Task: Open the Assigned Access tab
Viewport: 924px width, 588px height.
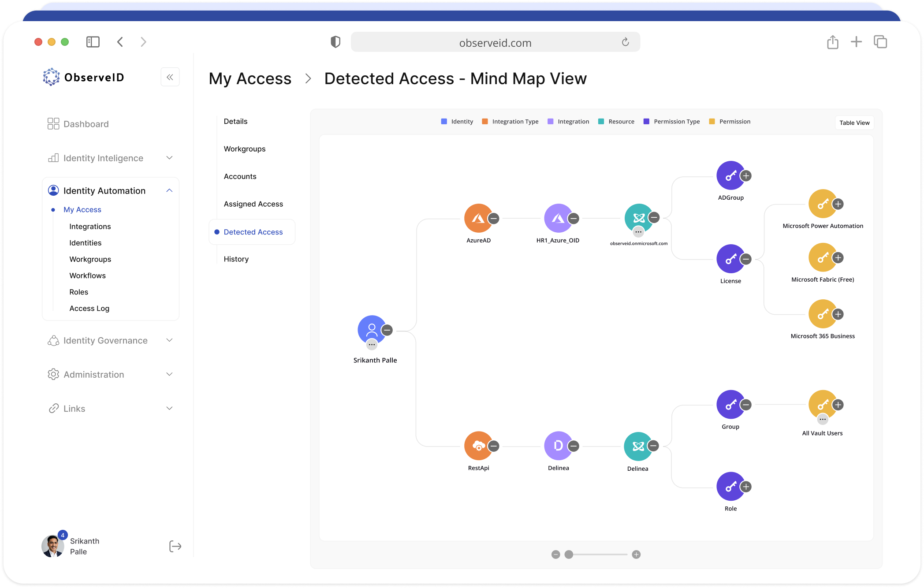Action: coord(253,204)
